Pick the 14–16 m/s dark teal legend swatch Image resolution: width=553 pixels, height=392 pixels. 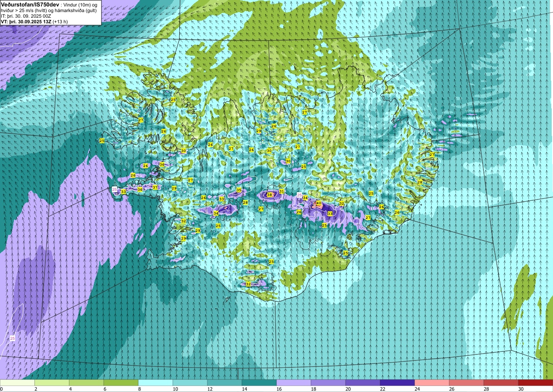(259, 383)
